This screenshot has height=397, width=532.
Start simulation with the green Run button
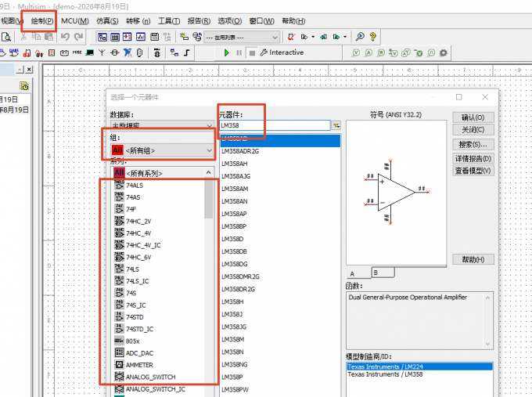(227, 52)
